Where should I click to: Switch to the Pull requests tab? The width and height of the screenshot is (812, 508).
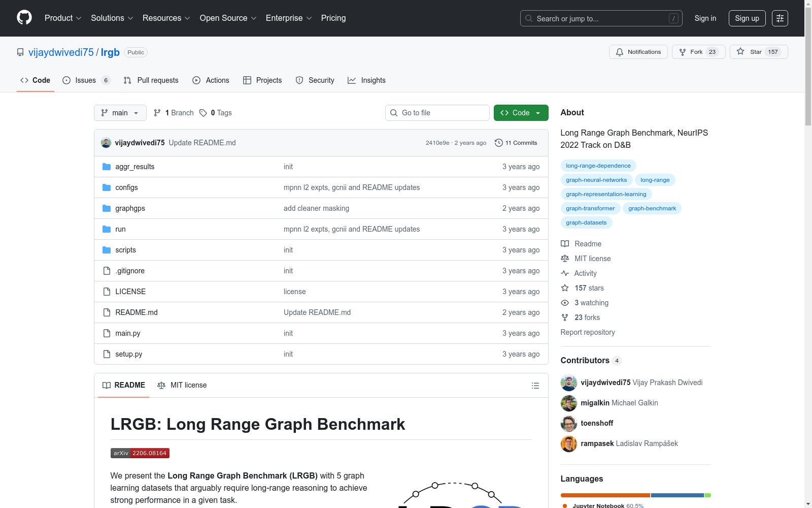tap(151, 80)
